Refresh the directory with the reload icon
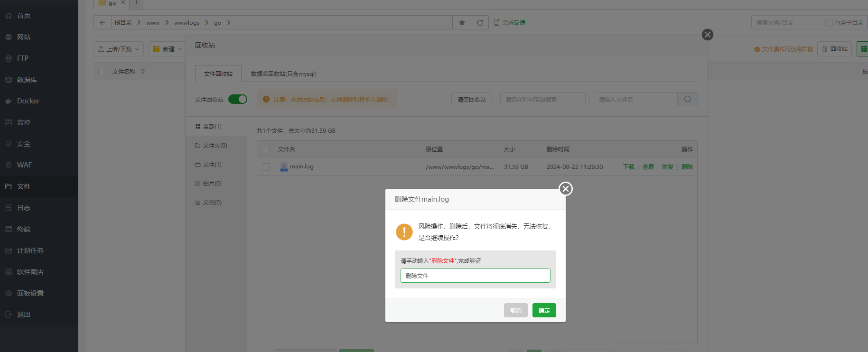868x352 pixels. pyautogui.click(x=480, y=23)
